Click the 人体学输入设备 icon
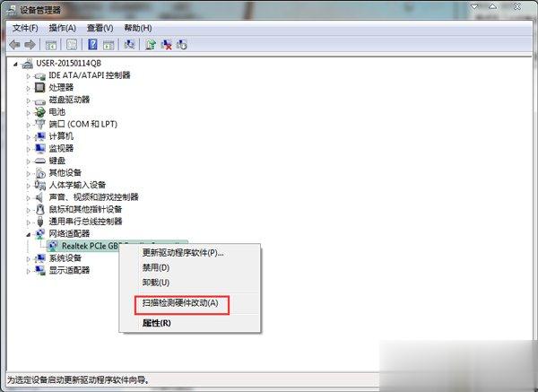 (40, 185)
